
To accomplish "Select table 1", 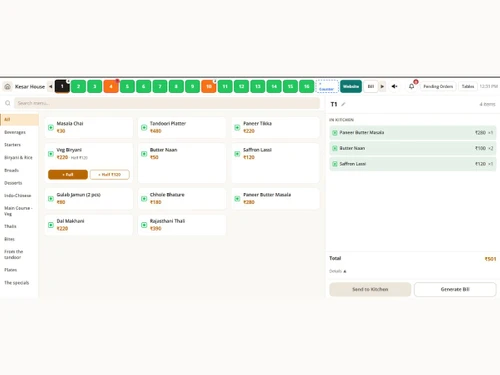I will tap(62, 86).
